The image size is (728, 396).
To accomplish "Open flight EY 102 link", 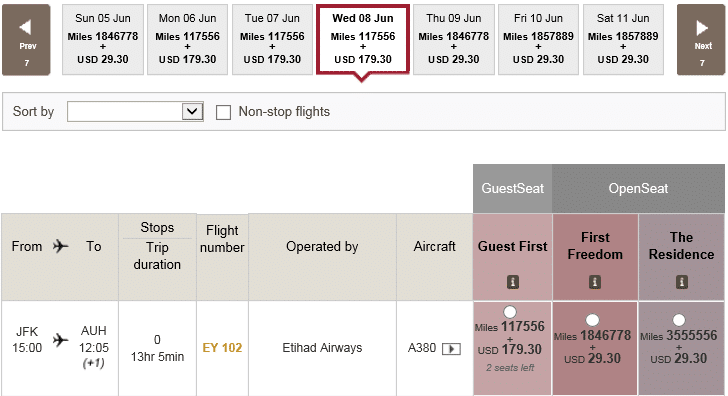I will [x=222, y=348].
